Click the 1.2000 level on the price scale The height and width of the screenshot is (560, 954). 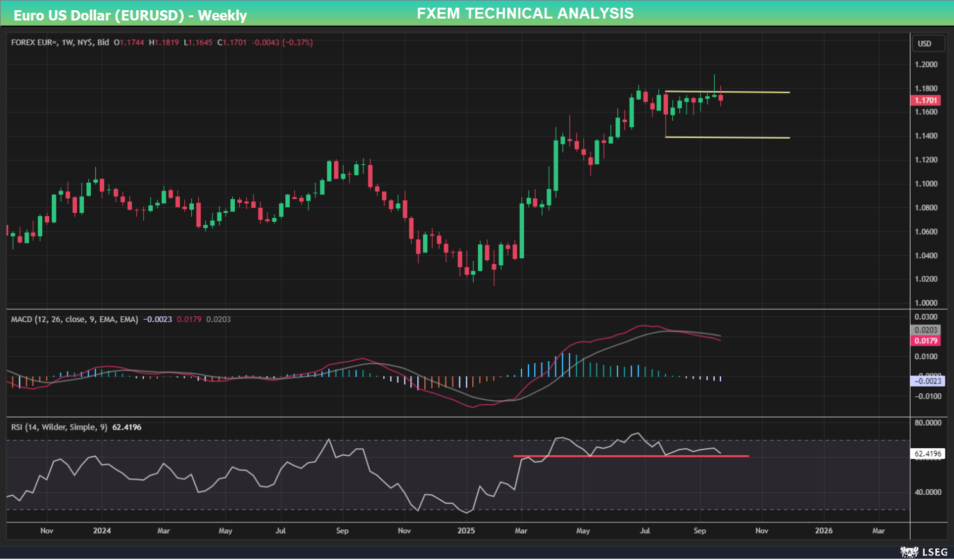(927, 64)
